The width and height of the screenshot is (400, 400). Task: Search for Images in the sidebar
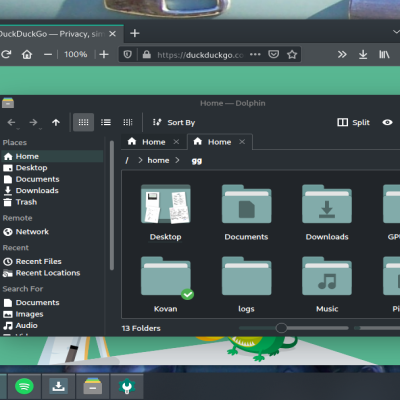pyautogui.click(x=52, y=314)
